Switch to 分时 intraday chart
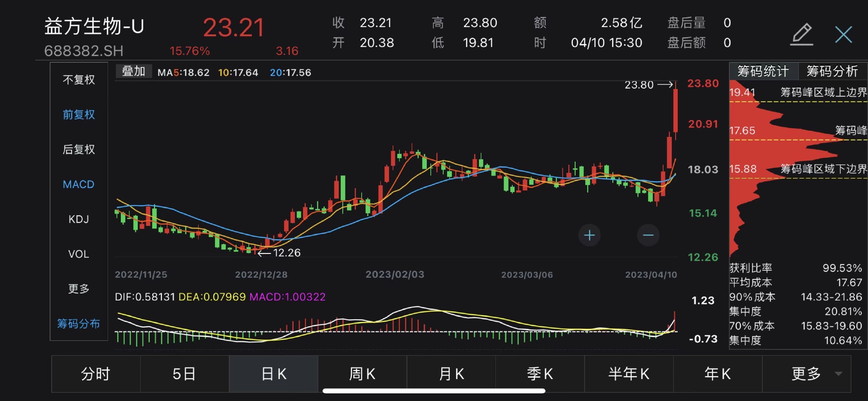Viewport: 868px width, 401px height. 96,374
